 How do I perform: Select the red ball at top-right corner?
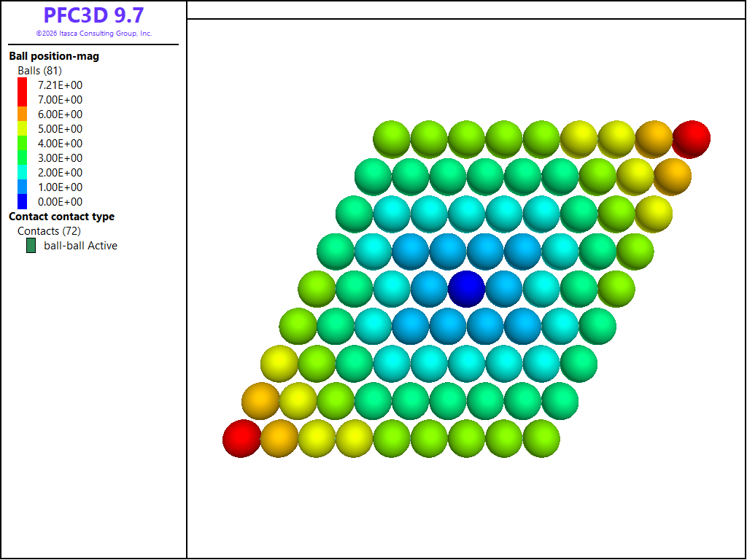tap(692, 139)
